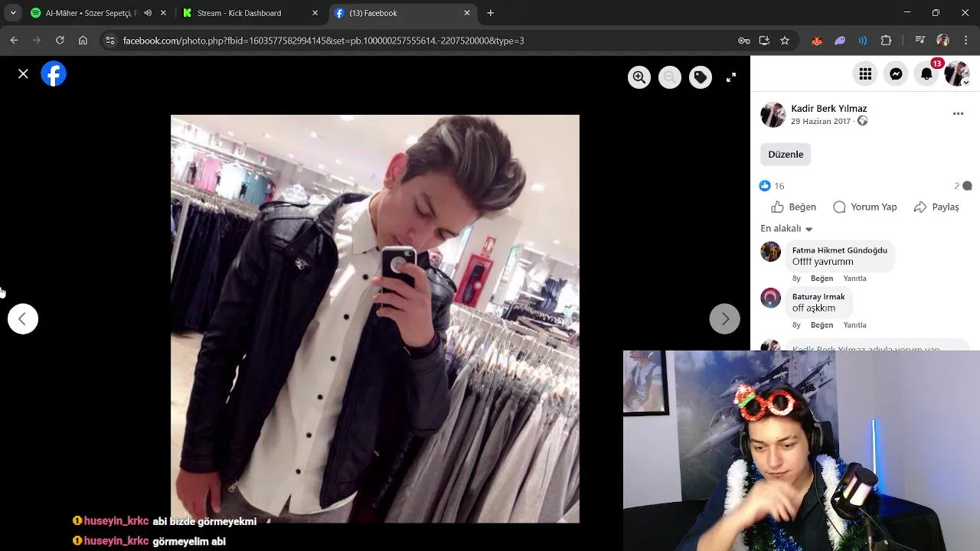Like Baturay Irmak's comment
This screenshot has width=980, height=551.
tap(822, 325)
